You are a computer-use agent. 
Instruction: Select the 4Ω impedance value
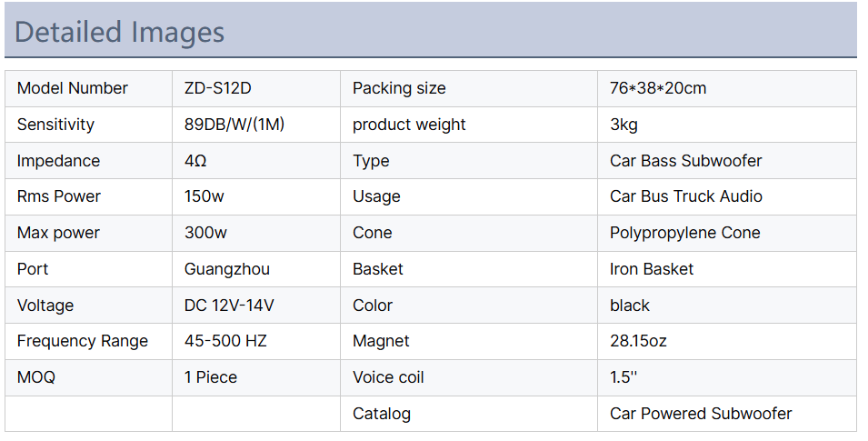click(195, 161)
